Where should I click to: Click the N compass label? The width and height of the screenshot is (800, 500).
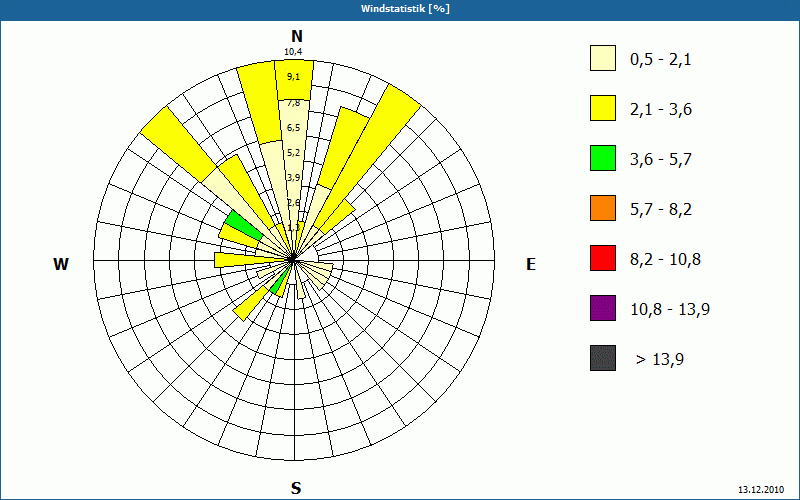pos(296,36)
